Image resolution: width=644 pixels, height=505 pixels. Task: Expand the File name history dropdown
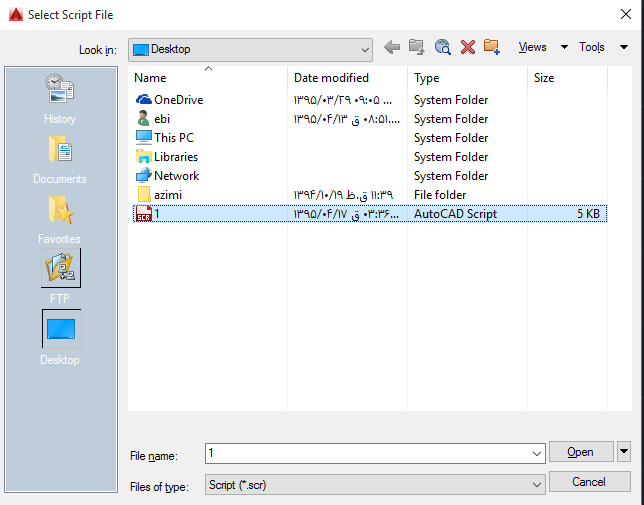pyautogui.click(x=536, y=454)
